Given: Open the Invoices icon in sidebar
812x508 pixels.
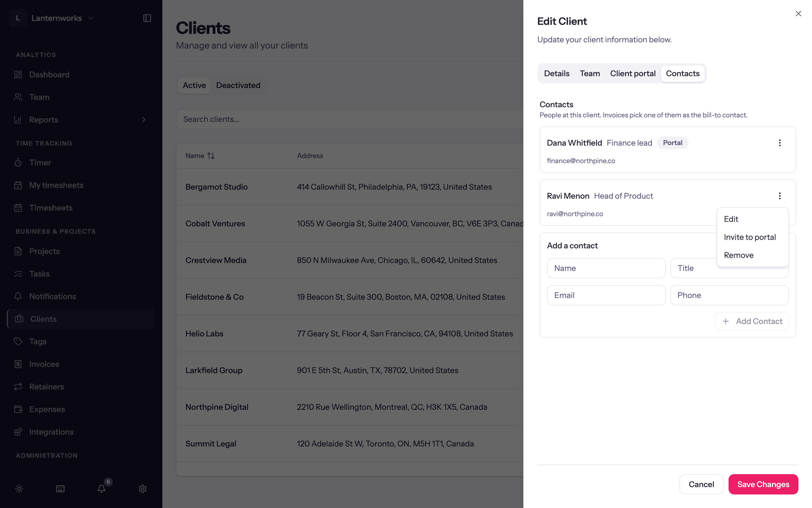Looking at the screenshot, I should (18, 364).
